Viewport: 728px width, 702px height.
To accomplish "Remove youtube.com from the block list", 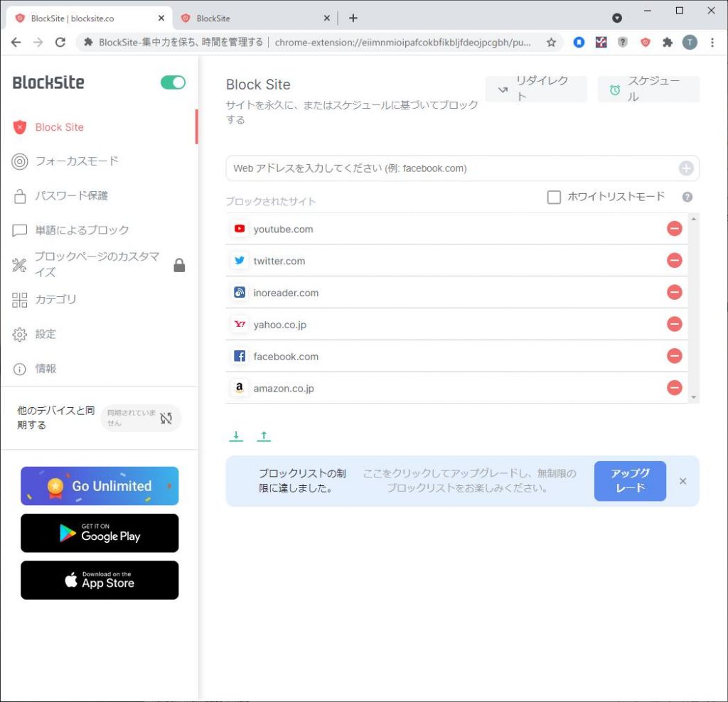I will pos(674,229).
